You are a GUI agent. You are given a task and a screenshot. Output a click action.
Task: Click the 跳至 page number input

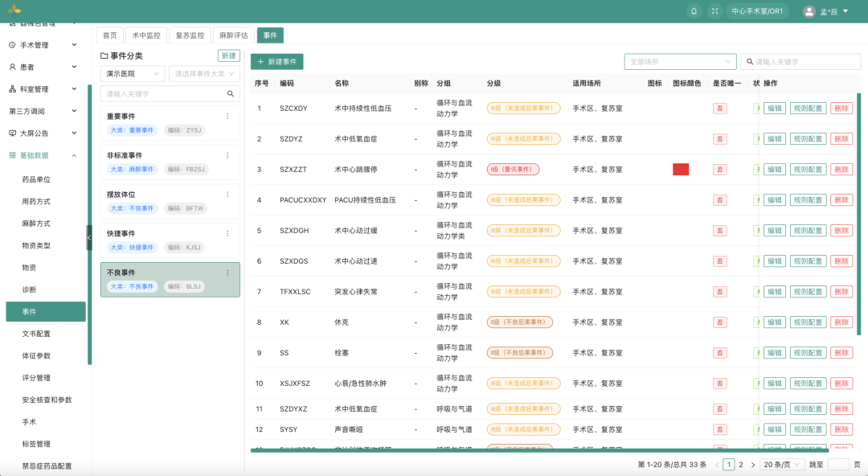[838, 465]
